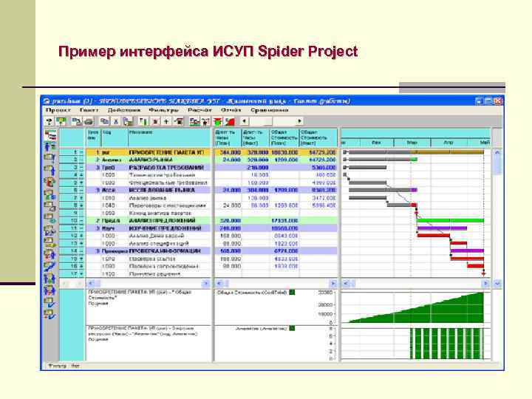Click the Общая Стоимость [Факт] column header

(318, 137)
